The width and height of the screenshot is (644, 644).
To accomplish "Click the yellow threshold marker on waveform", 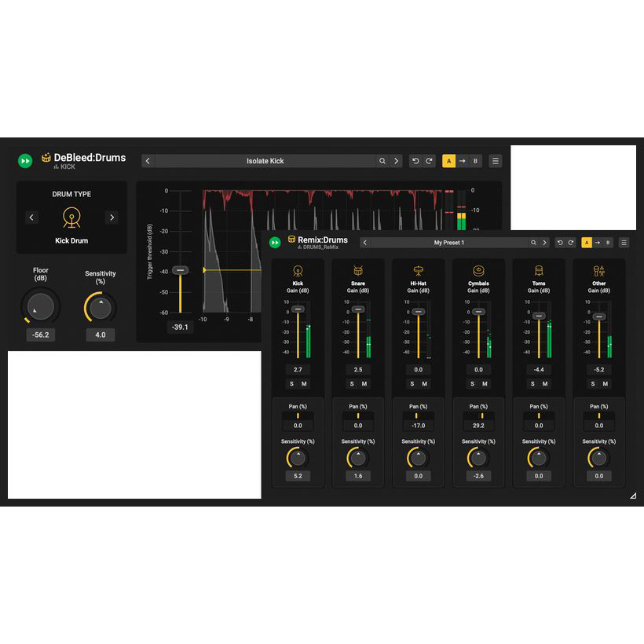I will (204, 270).
